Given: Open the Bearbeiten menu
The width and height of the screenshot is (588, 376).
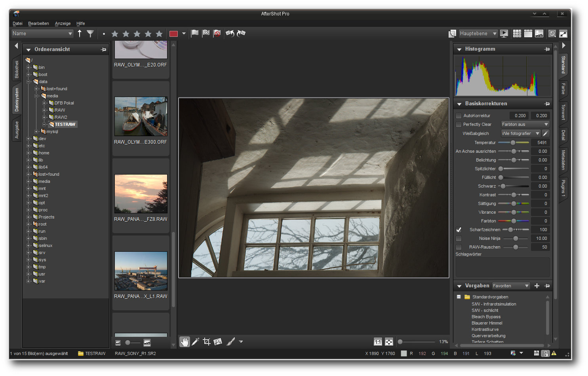Looking at the screenshot, I should click(38, 23).
